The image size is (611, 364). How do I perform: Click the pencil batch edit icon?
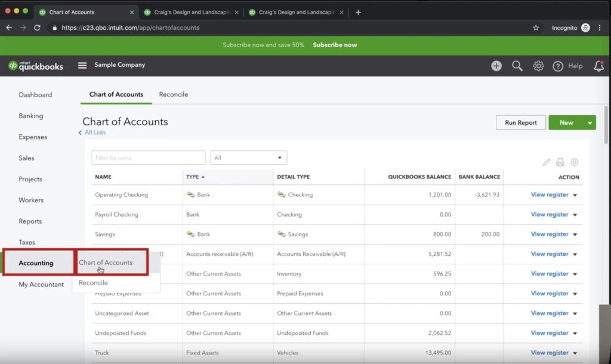pyautogui.click(x=547, y=162)
